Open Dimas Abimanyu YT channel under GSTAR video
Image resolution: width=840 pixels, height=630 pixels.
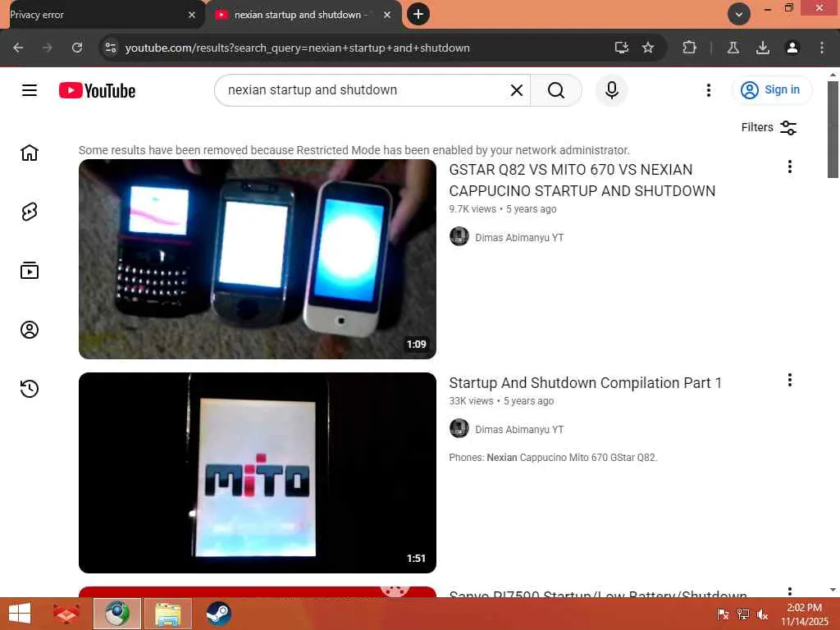coord(519,237)
